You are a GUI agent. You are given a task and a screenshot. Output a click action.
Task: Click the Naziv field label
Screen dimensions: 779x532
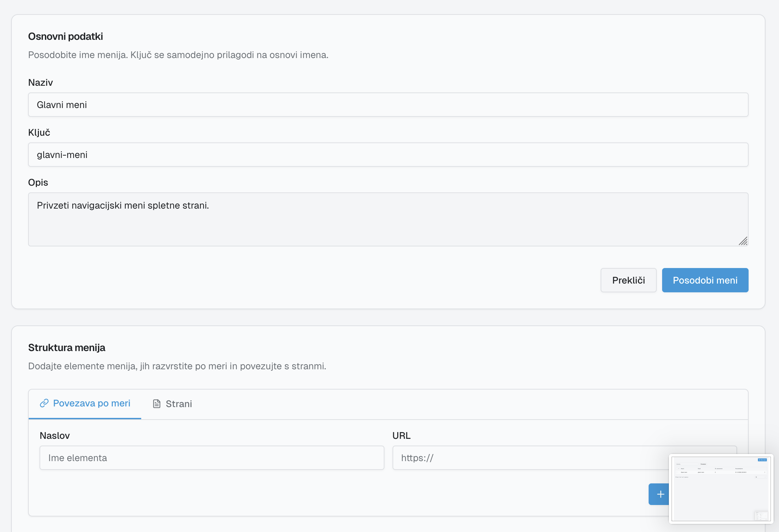pyautogui.click(x=41, y=82)
